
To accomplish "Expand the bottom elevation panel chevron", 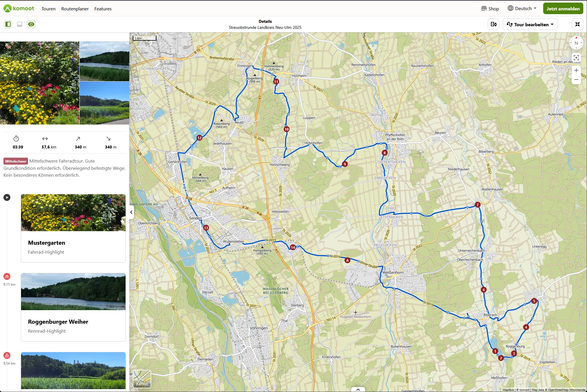I will pyautogui.click(x=358, y=389).
